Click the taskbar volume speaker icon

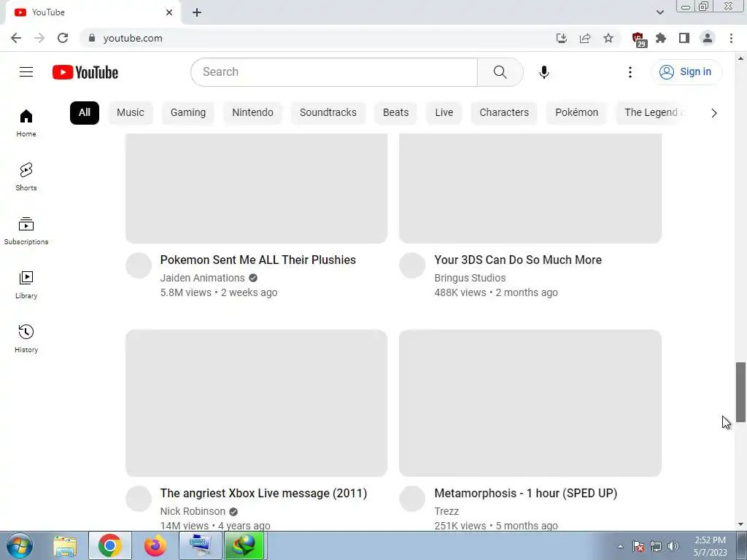click(673, 546)
